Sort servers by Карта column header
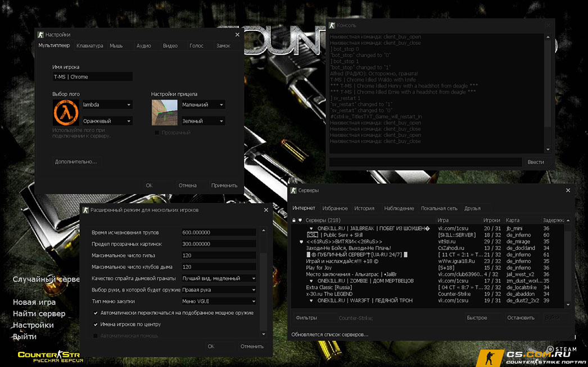588x367 pixels. [513, 220]
